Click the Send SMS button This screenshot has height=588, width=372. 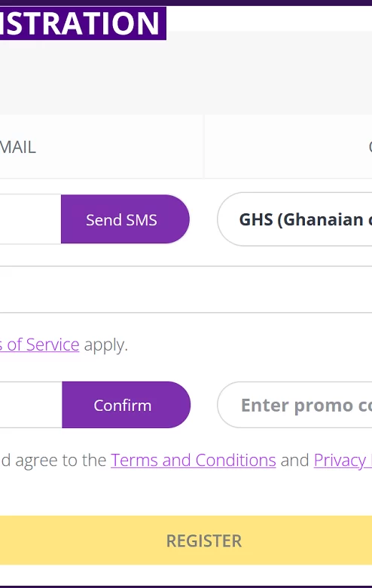click(x=125, y=219)
